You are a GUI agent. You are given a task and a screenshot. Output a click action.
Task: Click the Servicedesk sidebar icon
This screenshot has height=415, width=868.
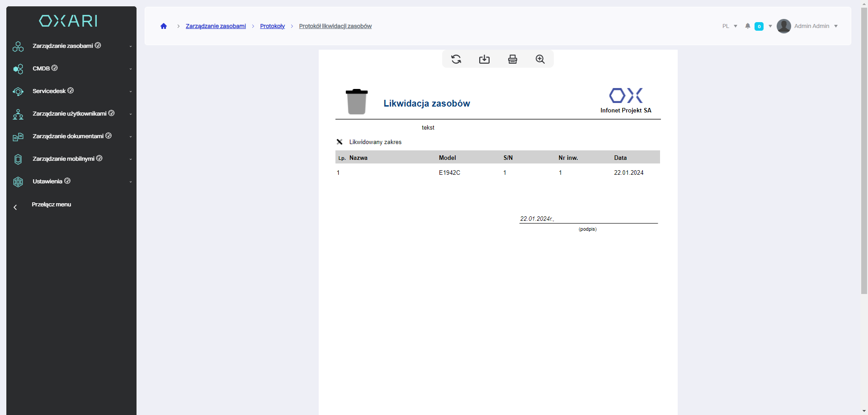coord(18,91)
